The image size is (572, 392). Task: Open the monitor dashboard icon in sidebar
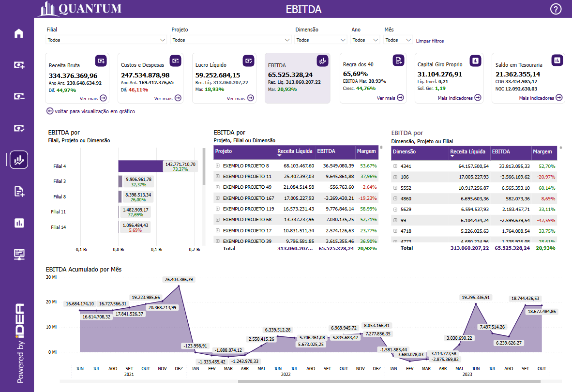pyautogui.click(x=19, y=254)
